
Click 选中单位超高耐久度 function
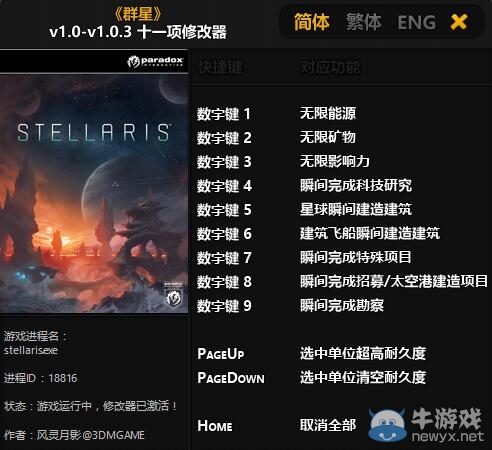pos(363,353)
